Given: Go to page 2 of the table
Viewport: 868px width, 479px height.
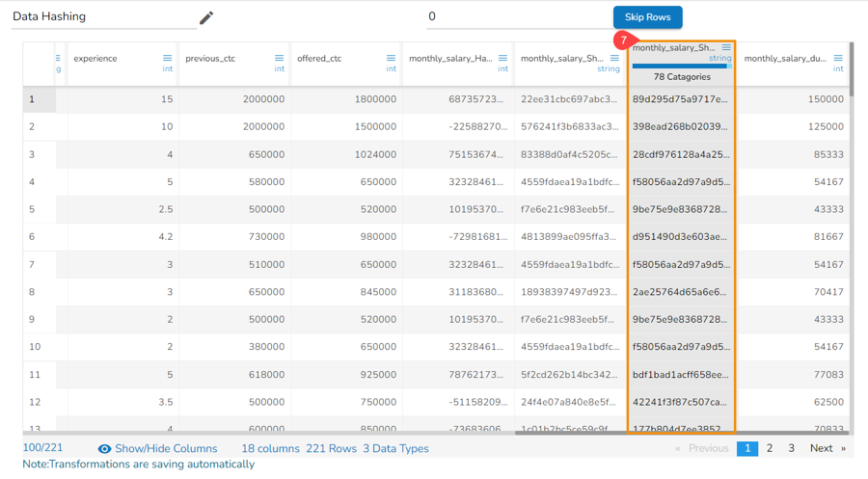Looking at the screenshot, I should pos(770,448).
